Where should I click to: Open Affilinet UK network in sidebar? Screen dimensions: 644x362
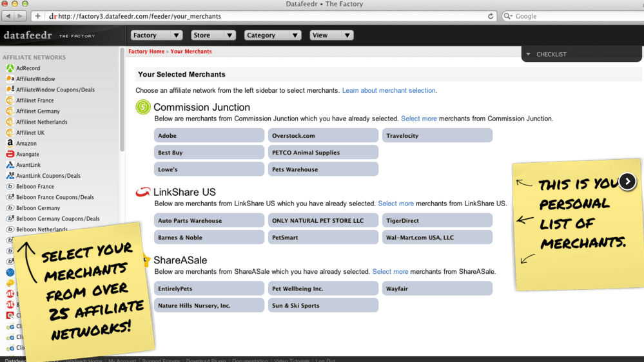point(30,133)
